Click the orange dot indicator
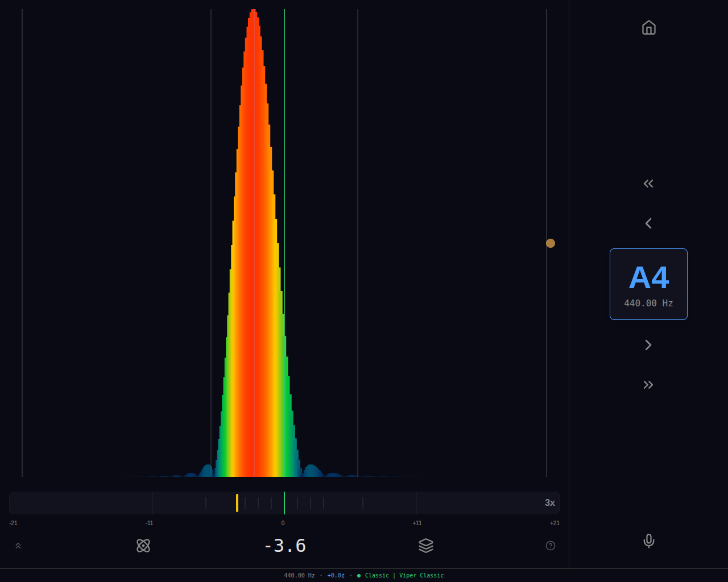This screenshot has width=728, height=582. pyautogui.click(x=549, y=243)
